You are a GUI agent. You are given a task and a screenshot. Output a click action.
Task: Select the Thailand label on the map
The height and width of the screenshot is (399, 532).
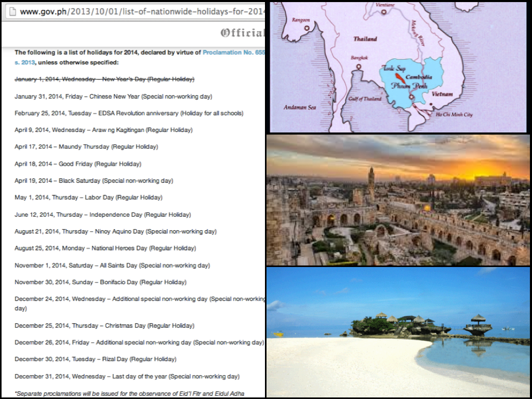pos(365,39)
